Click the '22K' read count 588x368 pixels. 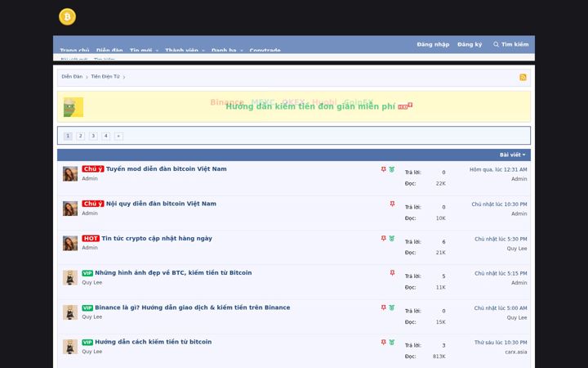point(441,184)
